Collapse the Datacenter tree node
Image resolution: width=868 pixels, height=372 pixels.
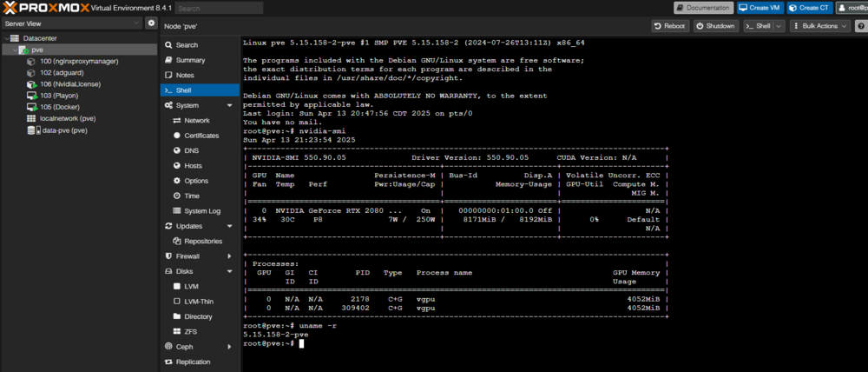[7, 38]
